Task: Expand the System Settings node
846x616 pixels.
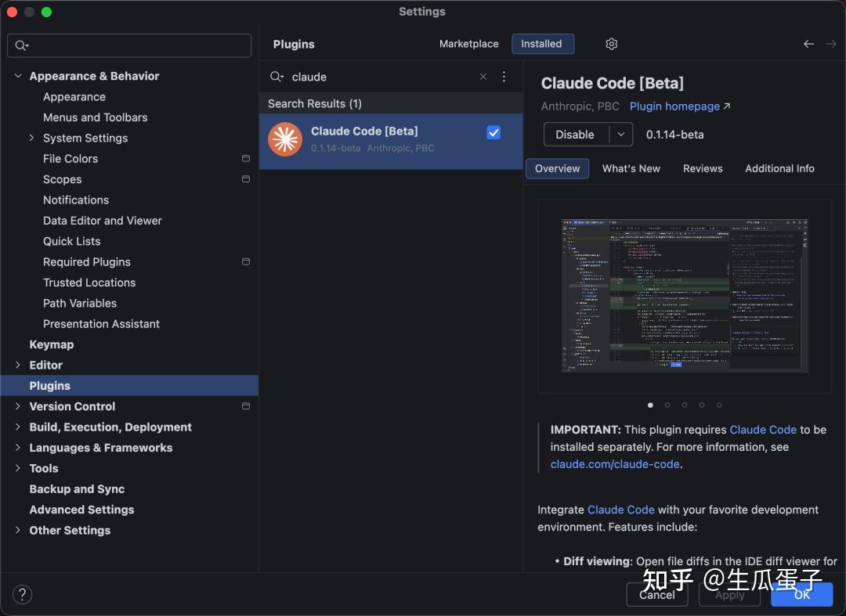Action: point(31,138)
